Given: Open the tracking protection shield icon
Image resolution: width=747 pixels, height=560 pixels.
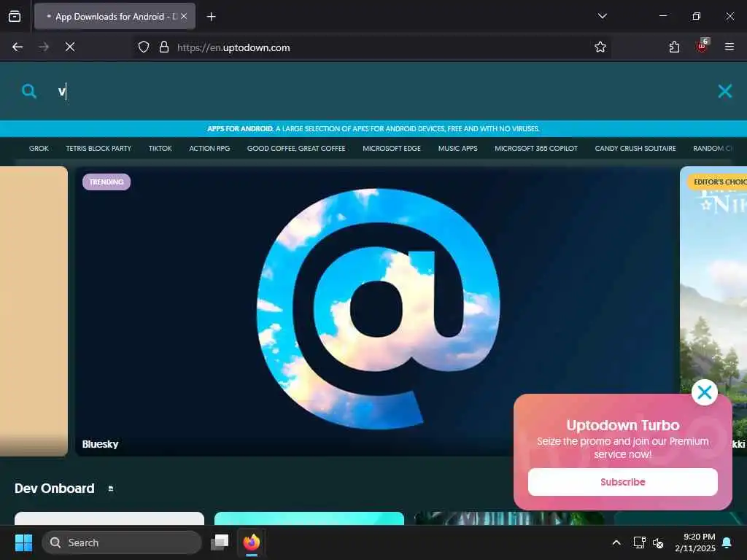Looking at the screenshot, I should (x=144, y=47).
